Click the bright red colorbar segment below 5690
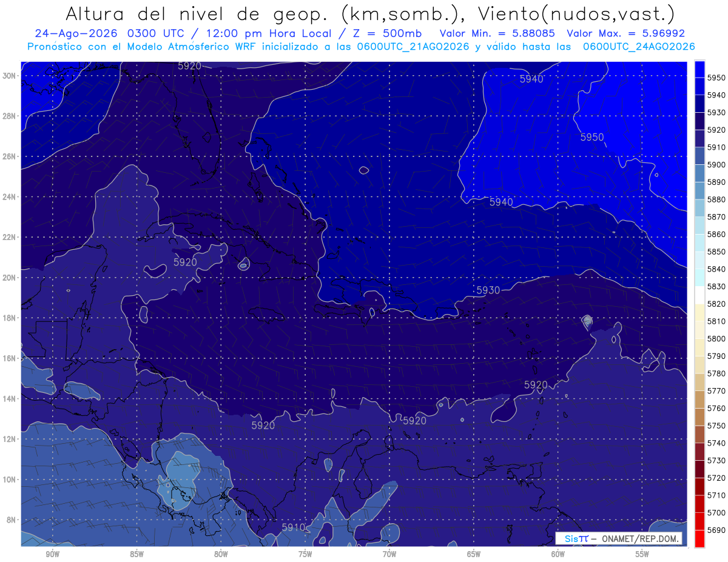728x562 pixels. 699,538
